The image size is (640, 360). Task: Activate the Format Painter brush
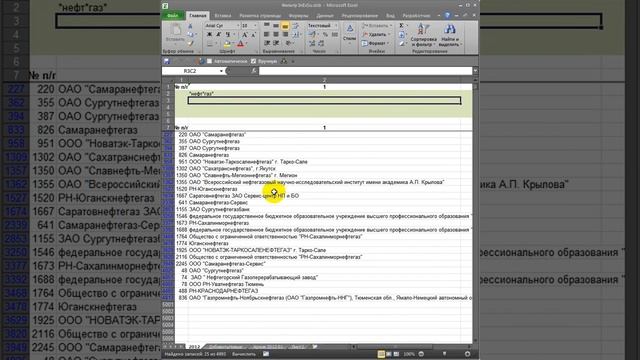(190, 43)
